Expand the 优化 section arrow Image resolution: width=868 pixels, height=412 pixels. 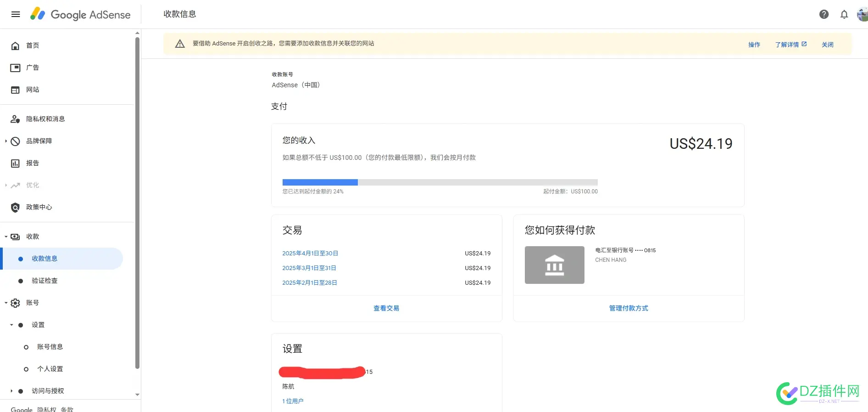6,185
